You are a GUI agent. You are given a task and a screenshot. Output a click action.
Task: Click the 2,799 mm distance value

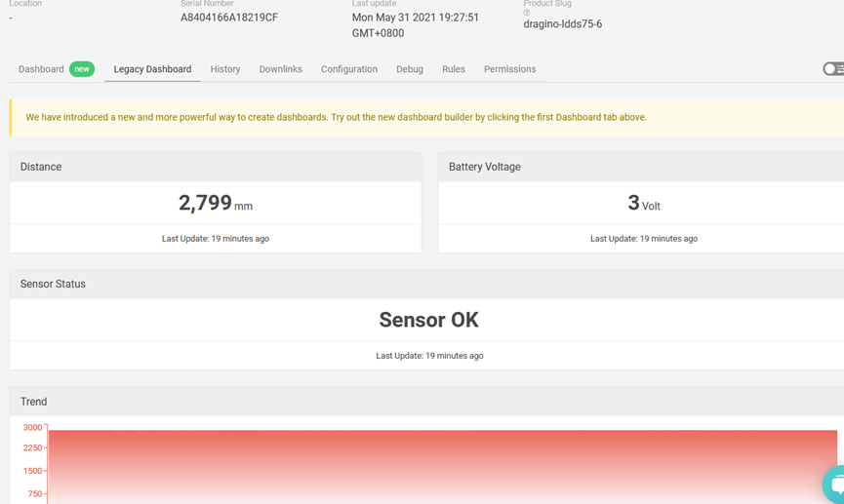pyautogui.click(x=216, y=203)
